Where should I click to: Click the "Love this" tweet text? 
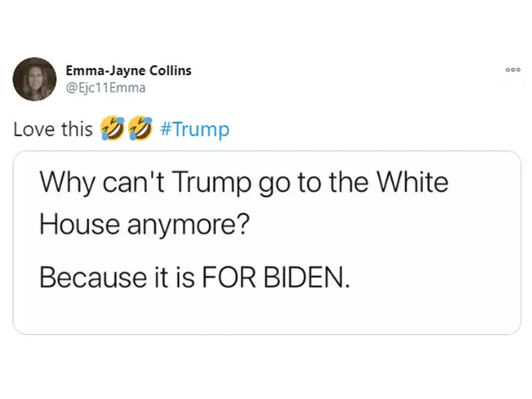point(53,129)
